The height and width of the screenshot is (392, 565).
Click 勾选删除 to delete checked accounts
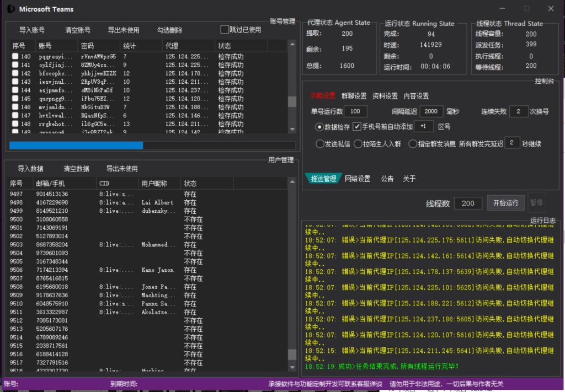[x=169, y=30]
